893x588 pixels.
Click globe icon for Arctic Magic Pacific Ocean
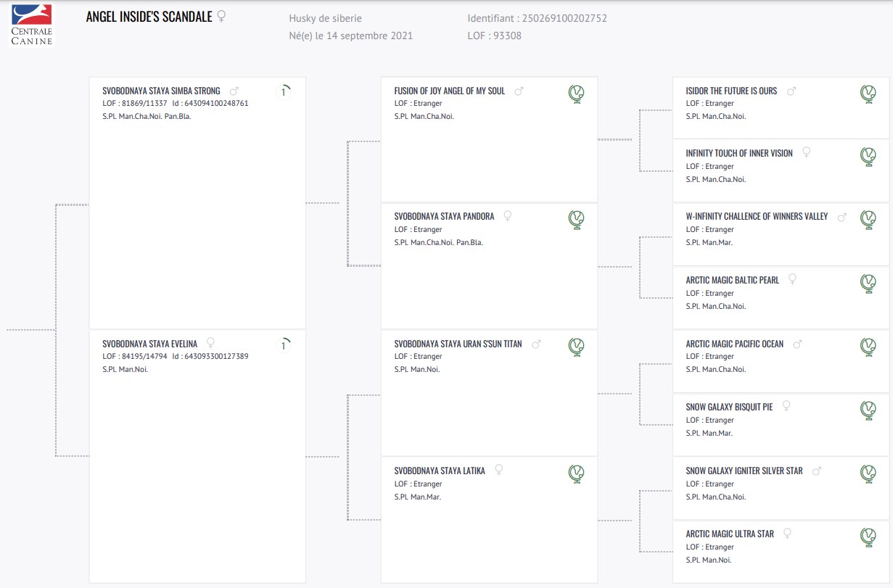[868, 347]
